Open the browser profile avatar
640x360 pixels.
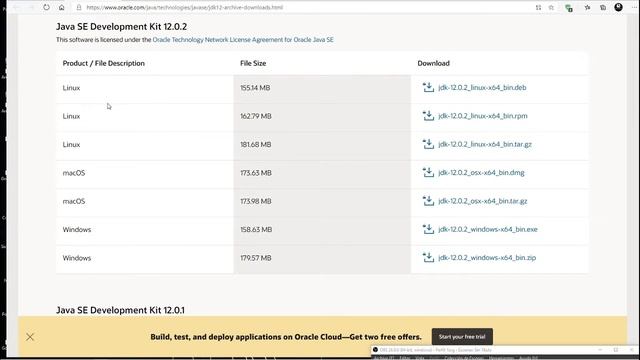(618, 7)
